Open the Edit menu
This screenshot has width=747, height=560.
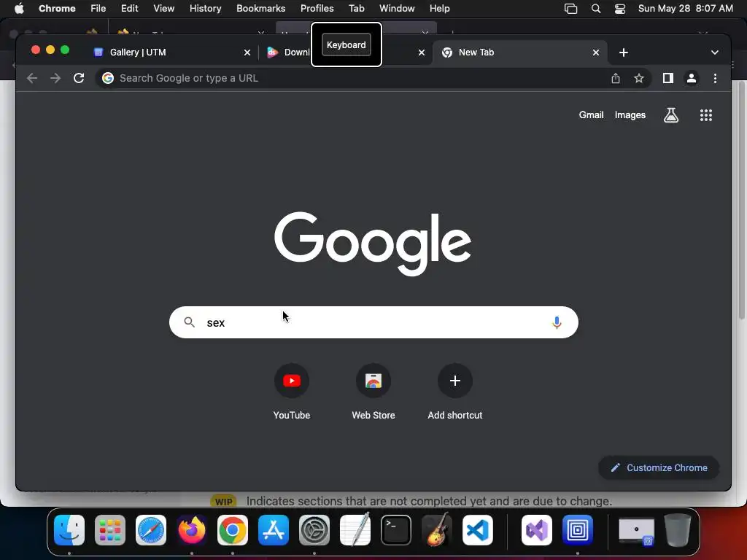[x=129, y=8]
